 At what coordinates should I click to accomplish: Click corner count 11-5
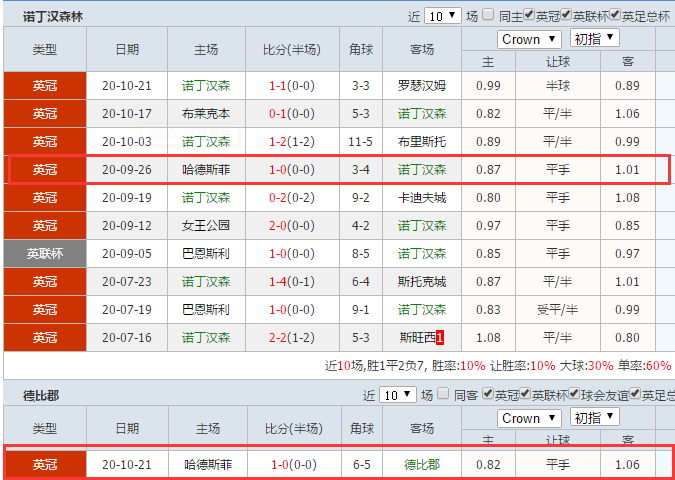point(361,142)
